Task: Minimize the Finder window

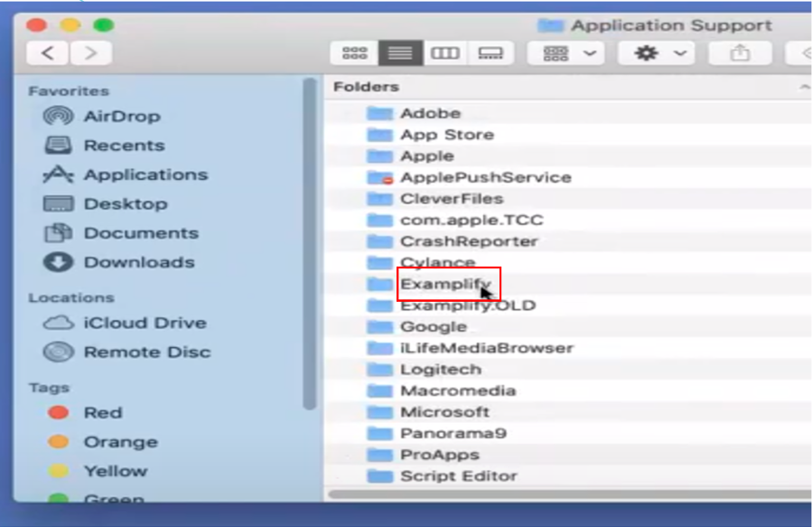Action: 70,25
